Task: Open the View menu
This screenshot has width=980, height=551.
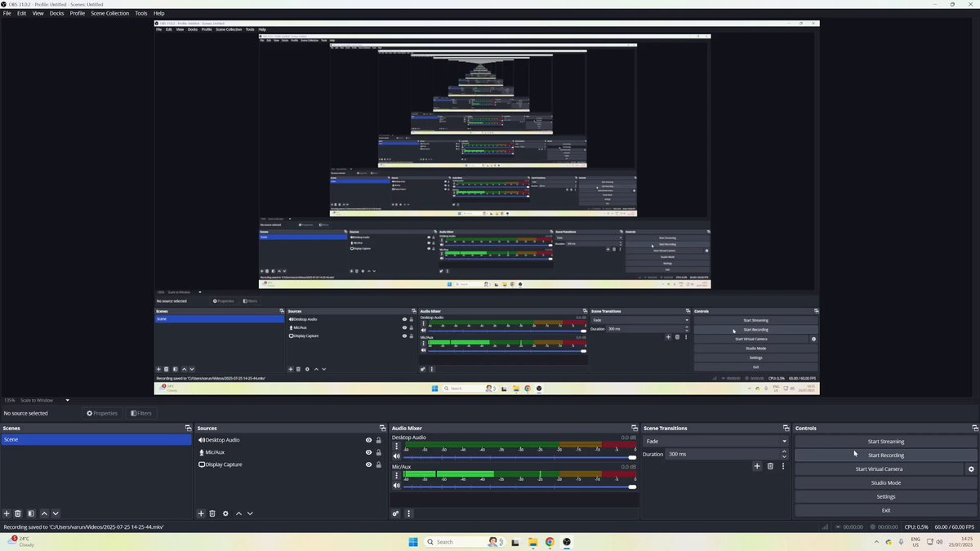Action: pos(38,13)
